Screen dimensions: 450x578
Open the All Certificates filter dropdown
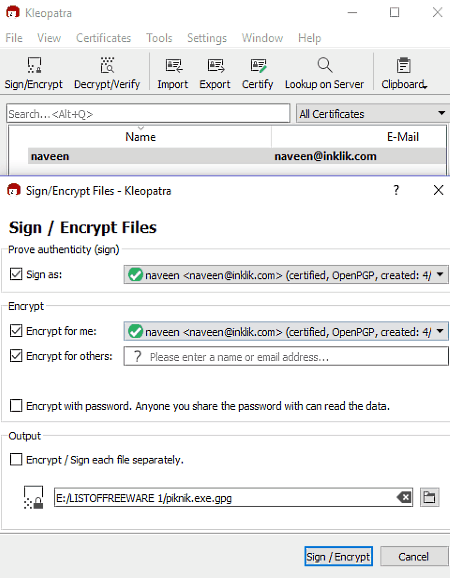(373, 114)
